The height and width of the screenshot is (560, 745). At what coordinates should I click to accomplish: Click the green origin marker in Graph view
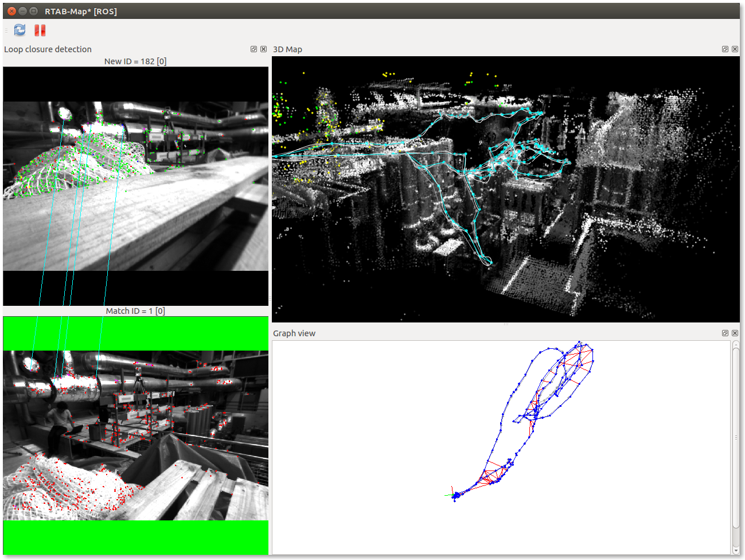449,495
